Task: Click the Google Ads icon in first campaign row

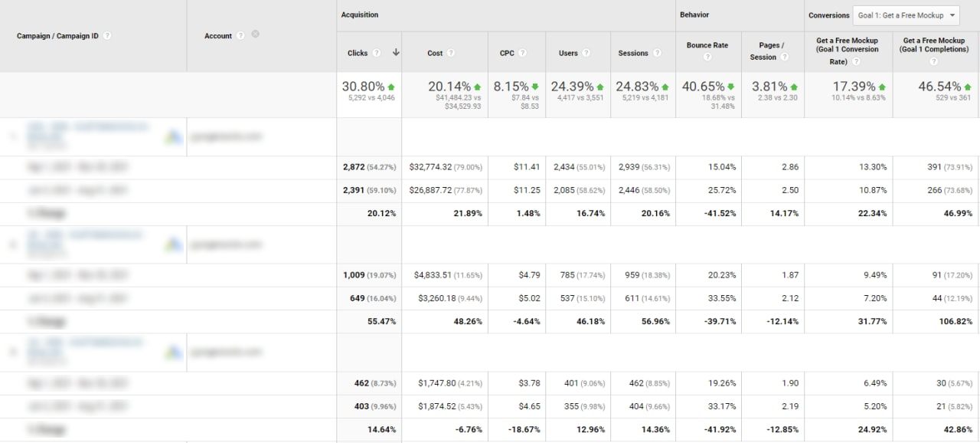Action: tap(175, 137)
